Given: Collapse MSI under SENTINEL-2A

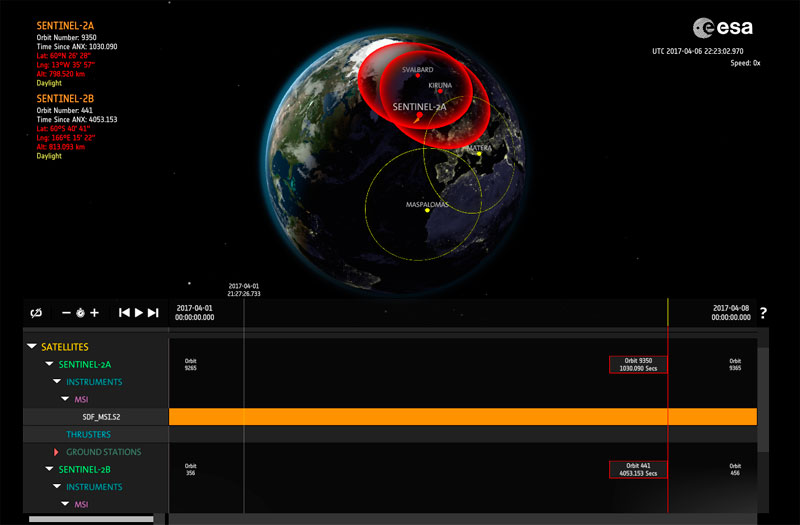Looking at the screenshot, I should point(65,399).
